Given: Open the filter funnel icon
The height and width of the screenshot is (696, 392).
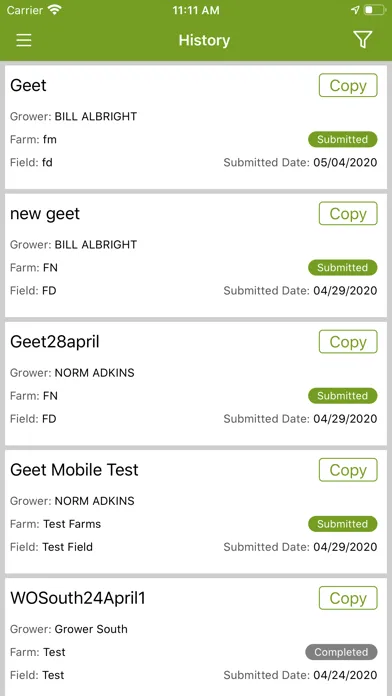Looking at the screenshot, I should tap(362, 40).
